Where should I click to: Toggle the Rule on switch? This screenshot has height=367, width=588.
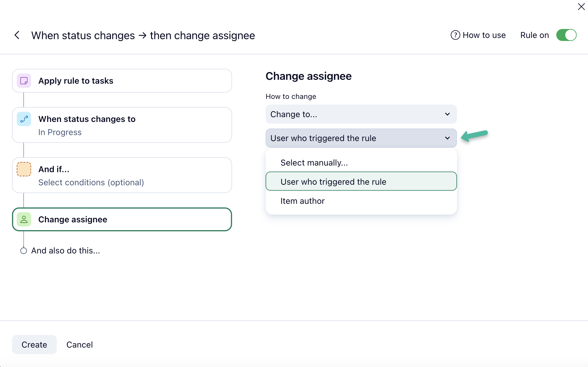pyautogui.click(x=566, y=35)
